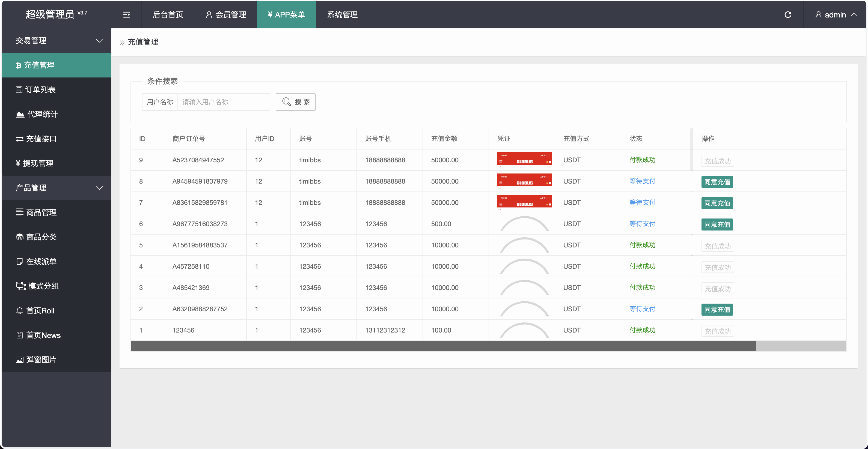Open 弹窗图片 picture icon entry
The image size is (868, 449).
tap(20, 360)
